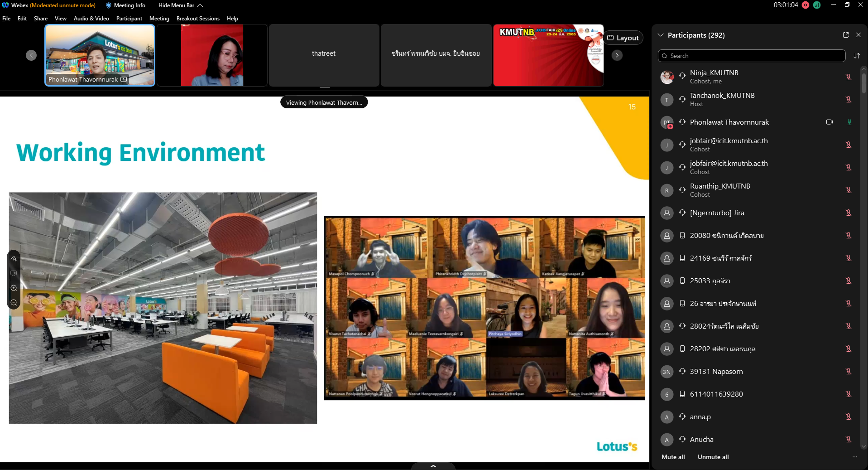Open the Meeting menu
The height and width of the screenshot is (470, 868).
click(159, 19)
